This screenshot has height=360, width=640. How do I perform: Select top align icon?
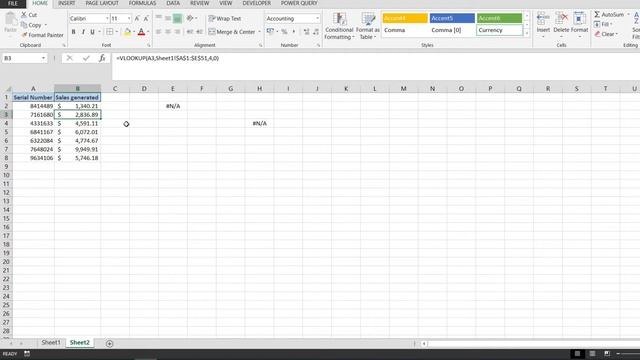coord(158,18)
